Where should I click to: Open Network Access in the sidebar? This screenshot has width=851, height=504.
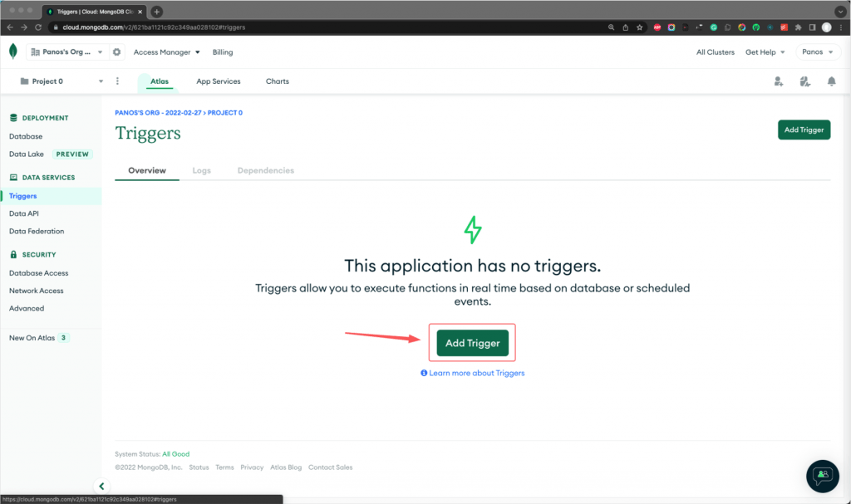37,291
